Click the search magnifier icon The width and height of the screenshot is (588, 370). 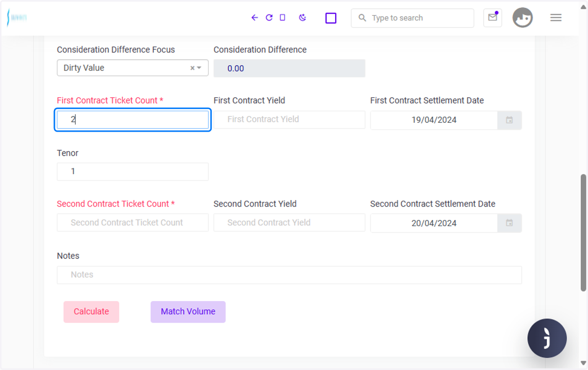pos(362,18)
